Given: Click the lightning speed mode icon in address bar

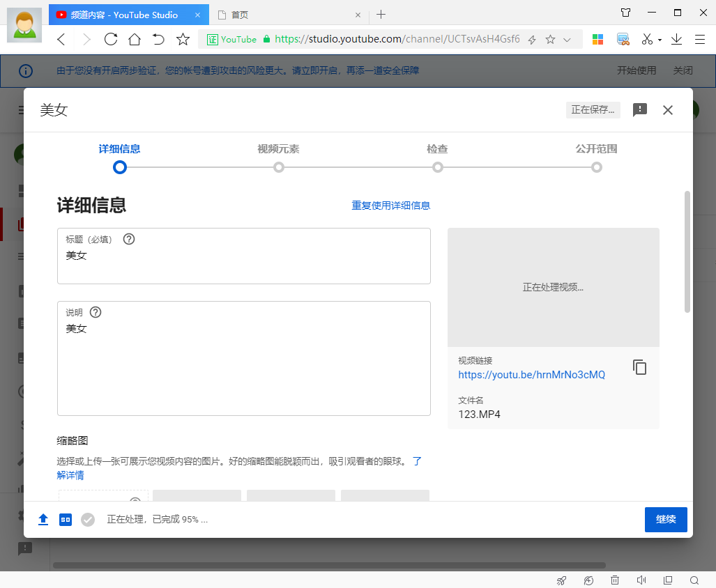Looking at the screenshot, I should pos(531,40).
